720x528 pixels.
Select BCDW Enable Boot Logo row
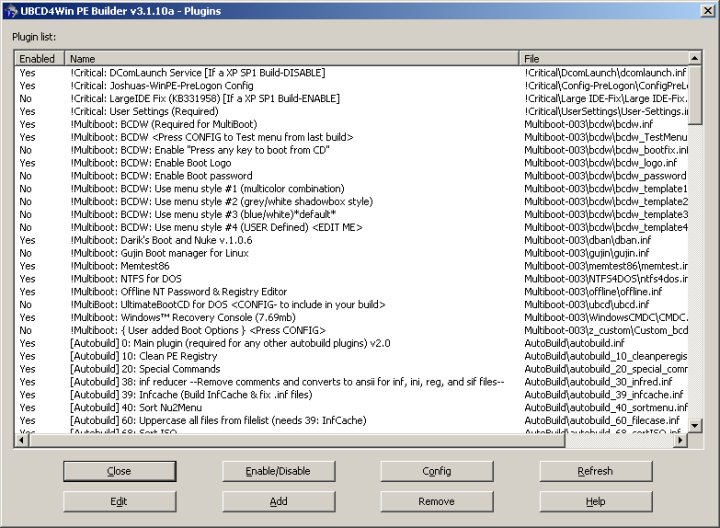click(x=351, y=163)
